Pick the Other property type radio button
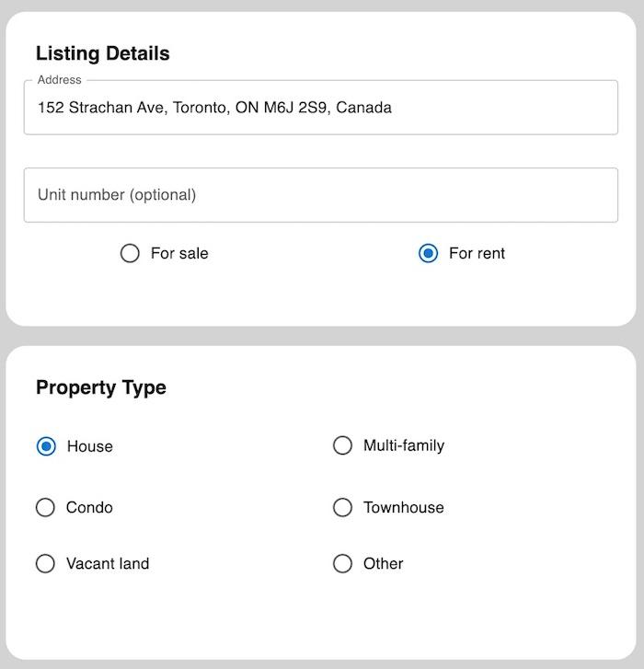 point(342,563)
